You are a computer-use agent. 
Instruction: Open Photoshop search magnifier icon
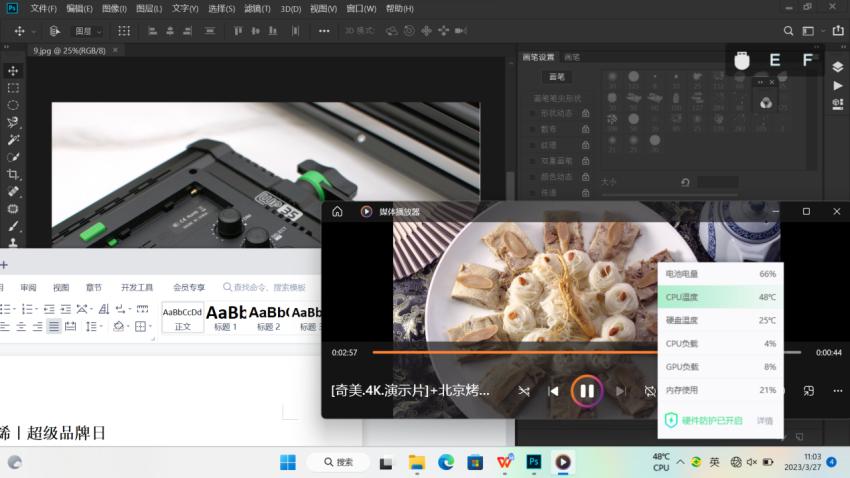[x=788, y=31]
